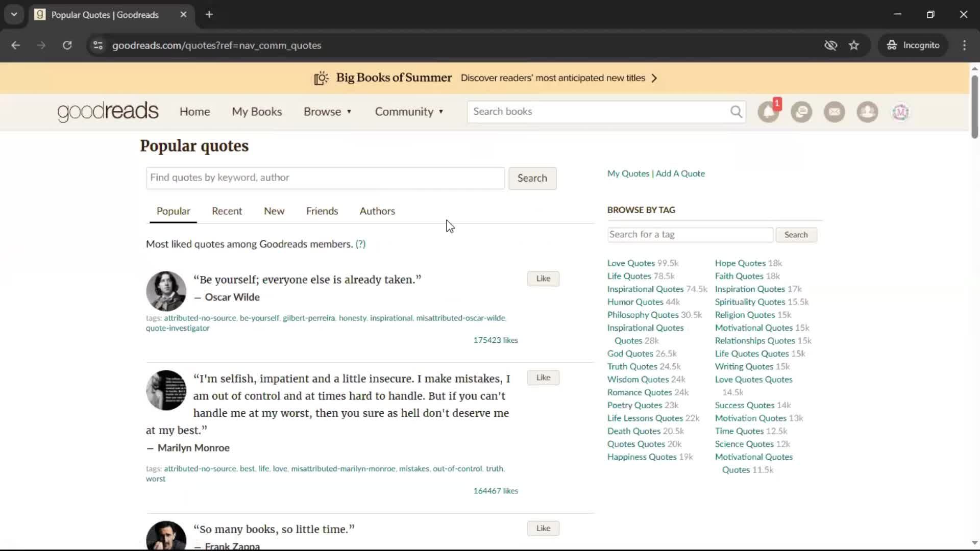Click the Oscar Wilde author name
Screen dimensions: 980x551
(232, 297)
